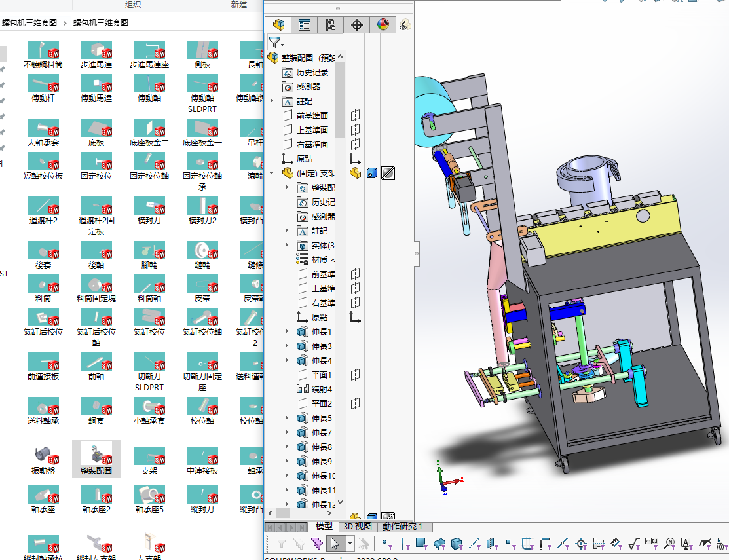Click the display mode icon for 支架
729x560 pixels.
(x=371, y=173)
